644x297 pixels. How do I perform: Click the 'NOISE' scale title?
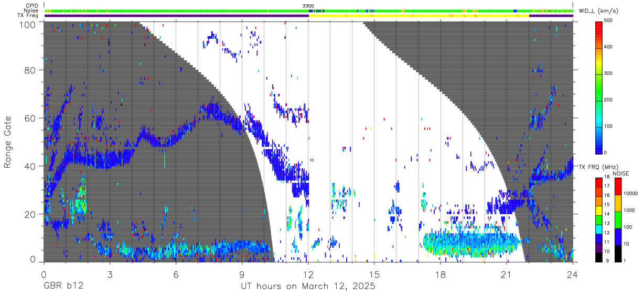[621, 173]
